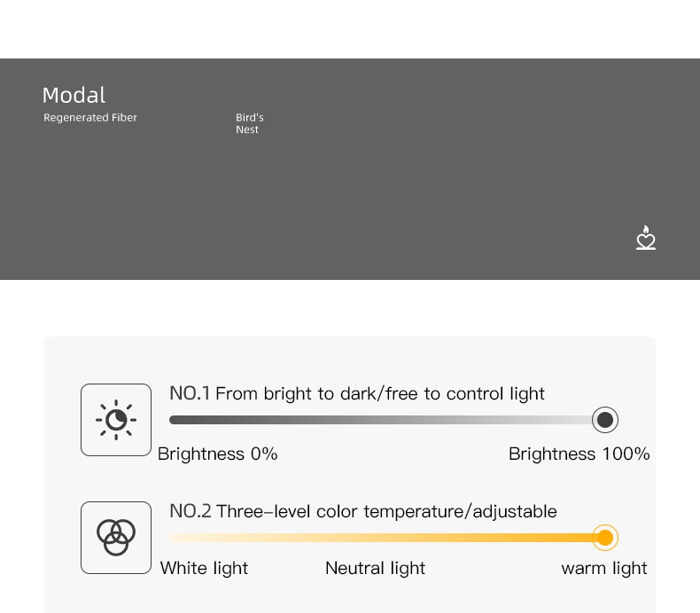Click the Regenerated Fiber subtitle
700x613 pixels.
90,118
